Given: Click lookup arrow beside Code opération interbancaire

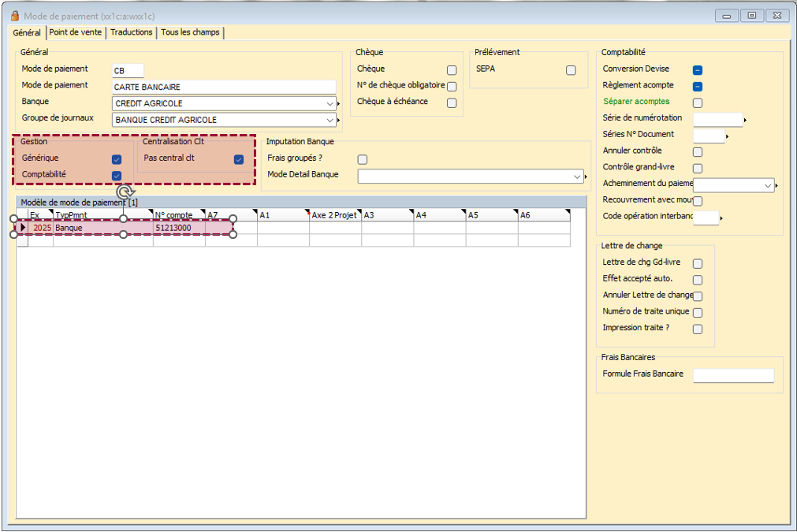Looking at the screenshot, I should (x=722, y=218).
